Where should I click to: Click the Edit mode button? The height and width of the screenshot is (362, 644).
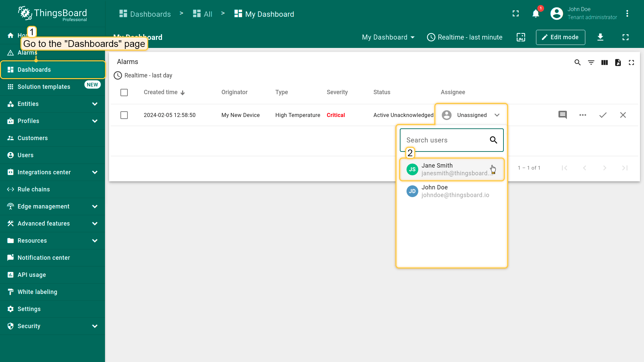point(560,37)
